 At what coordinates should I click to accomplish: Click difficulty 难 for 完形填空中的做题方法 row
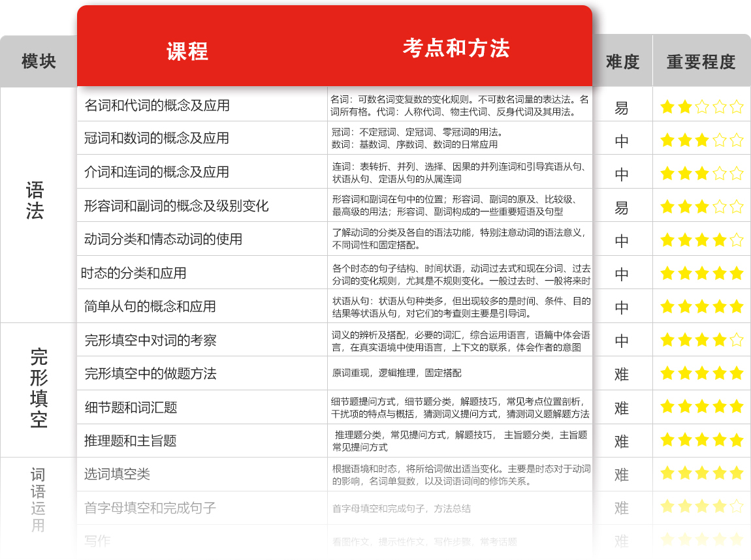[x=622, y=374]
